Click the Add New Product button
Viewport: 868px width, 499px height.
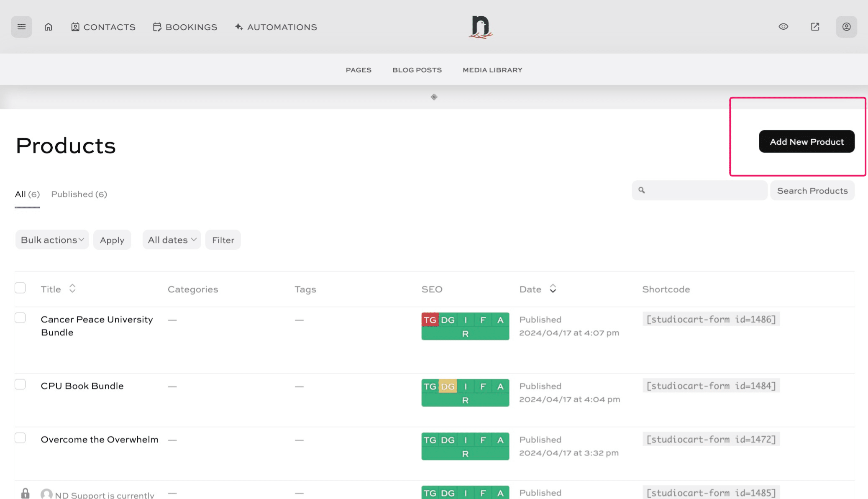pos(806,142)
